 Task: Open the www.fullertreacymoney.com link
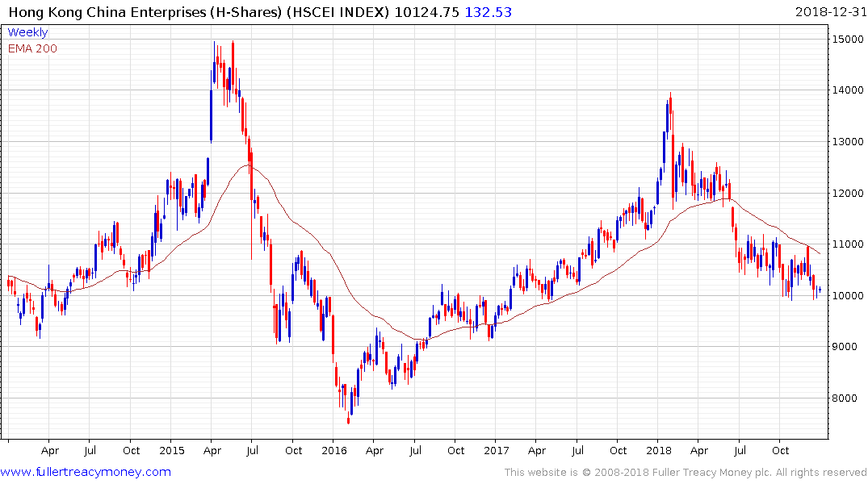86,472
